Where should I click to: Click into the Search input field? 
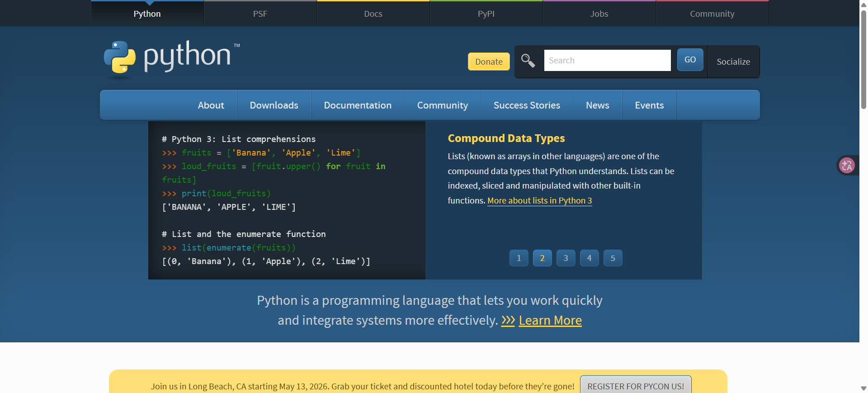607,60
